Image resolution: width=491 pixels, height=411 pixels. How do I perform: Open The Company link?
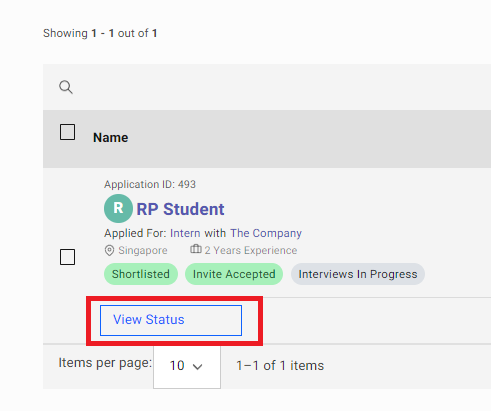pos(266,233)
